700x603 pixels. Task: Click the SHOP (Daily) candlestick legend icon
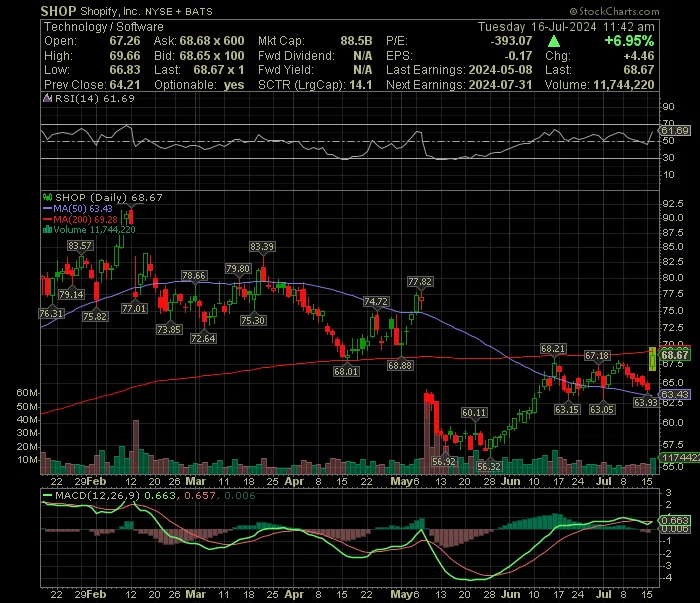[47, 197]
